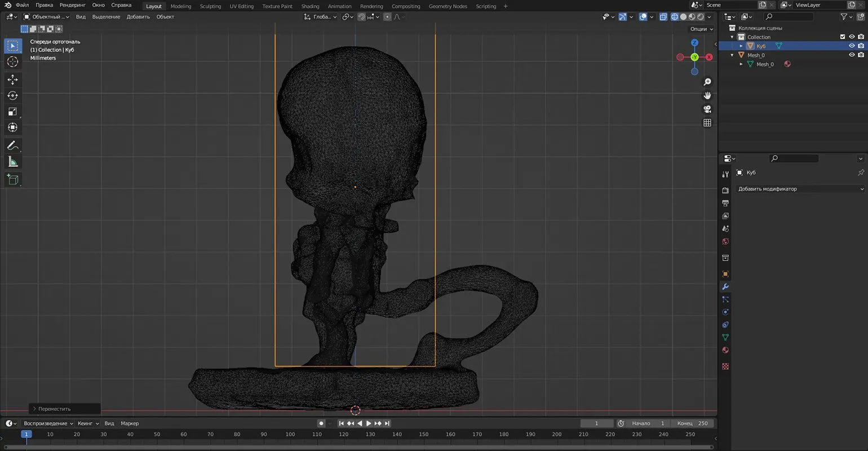Expand the Куб object tree item

point(741,46)
